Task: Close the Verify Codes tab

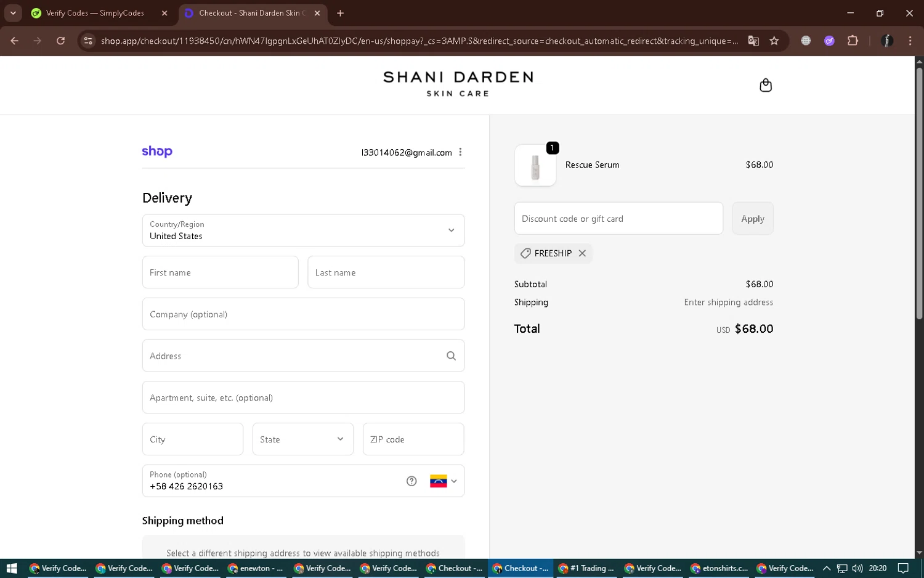Action: coord(164,13)
